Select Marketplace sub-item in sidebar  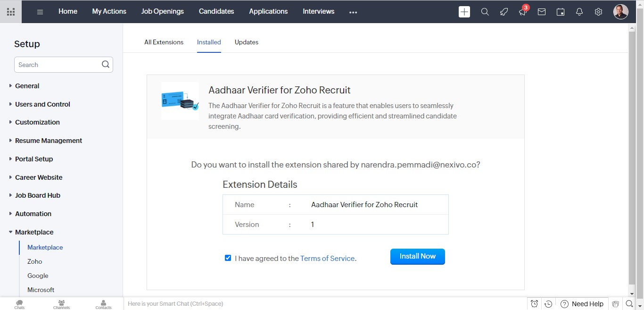click(45, 247)
